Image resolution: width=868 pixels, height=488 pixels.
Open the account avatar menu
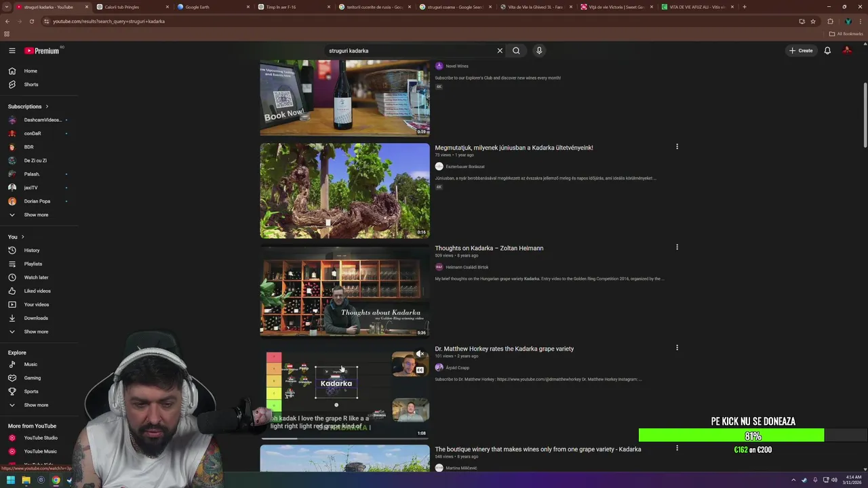[847, 51]
